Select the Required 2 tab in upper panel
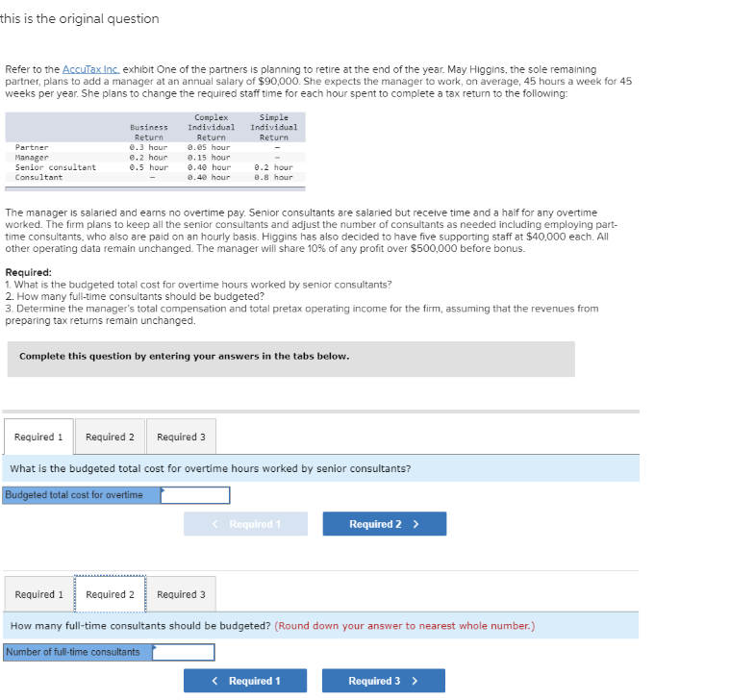Image resolution: width=730 pixels, height=700 pixels. 110,437
